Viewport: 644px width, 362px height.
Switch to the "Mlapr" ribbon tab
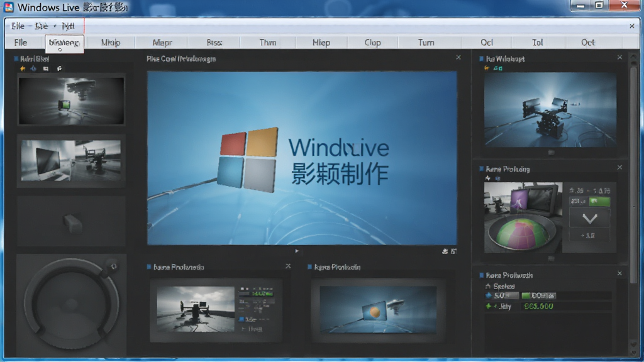(x=162, y=42)
